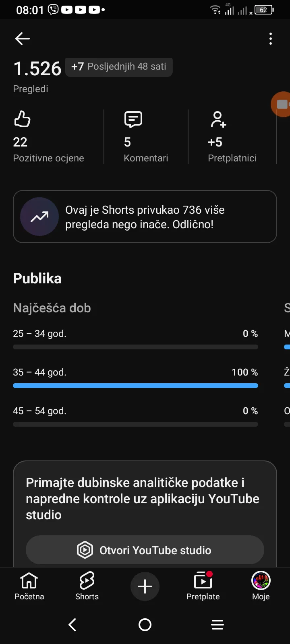The width and height of the screenshot is (290, 644).
Task: Tap the Otvori YouTube studio button
Action: point(145,550)
